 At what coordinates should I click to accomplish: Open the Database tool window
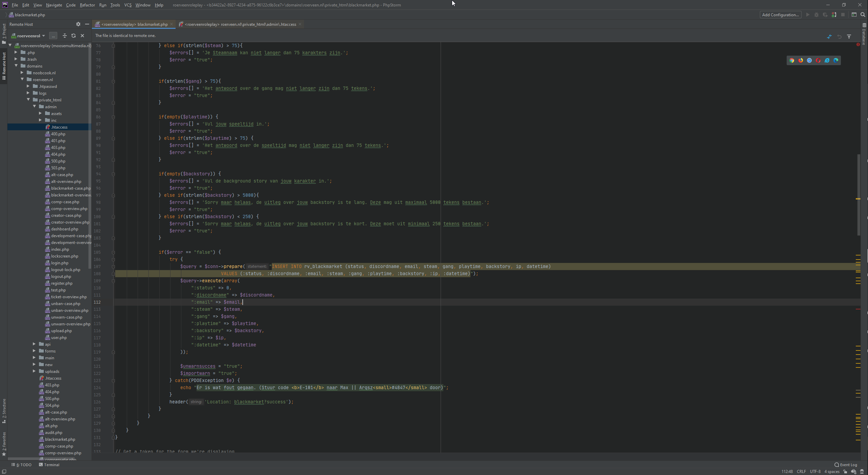click(864, 34)
